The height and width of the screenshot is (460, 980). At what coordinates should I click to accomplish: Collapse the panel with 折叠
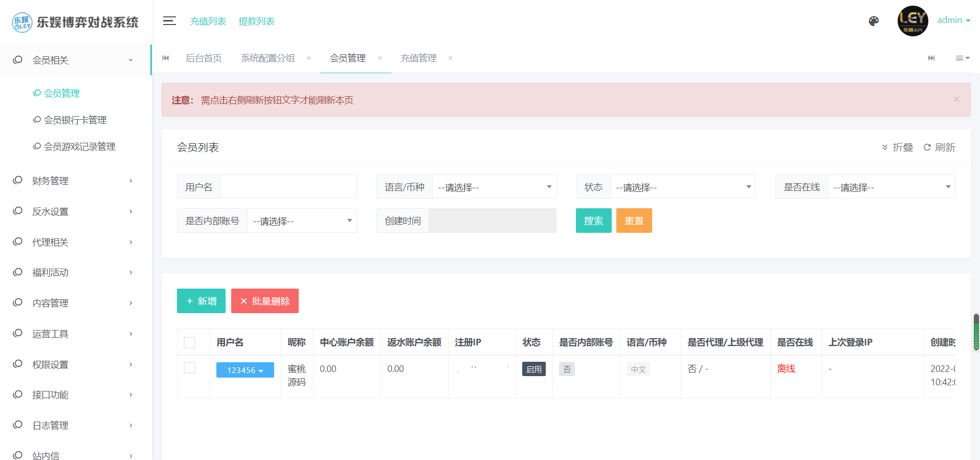coord(898,147)
